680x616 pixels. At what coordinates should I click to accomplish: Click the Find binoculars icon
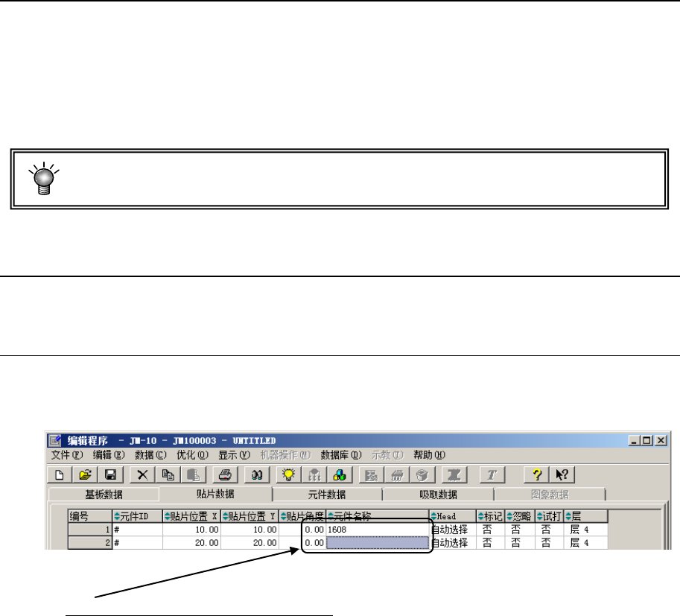(257, 475)
